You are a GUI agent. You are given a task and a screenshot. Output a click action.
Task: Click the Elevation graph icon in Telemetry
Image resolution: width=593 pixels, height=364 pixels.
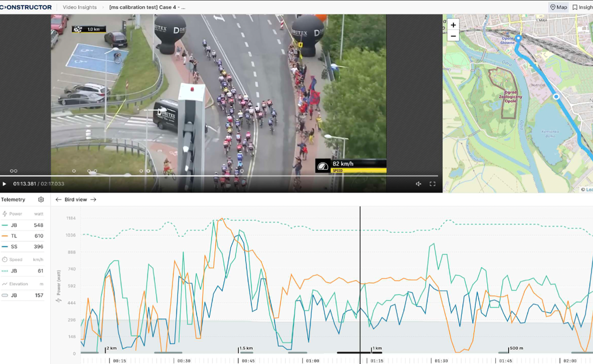click(4, 284)
